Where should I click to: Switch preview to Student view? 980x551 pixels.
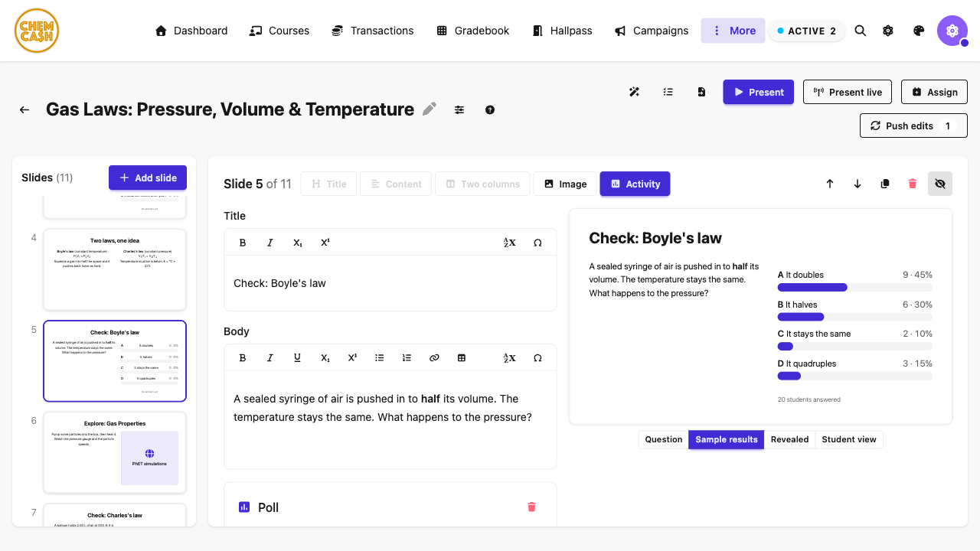click(849, 439)
